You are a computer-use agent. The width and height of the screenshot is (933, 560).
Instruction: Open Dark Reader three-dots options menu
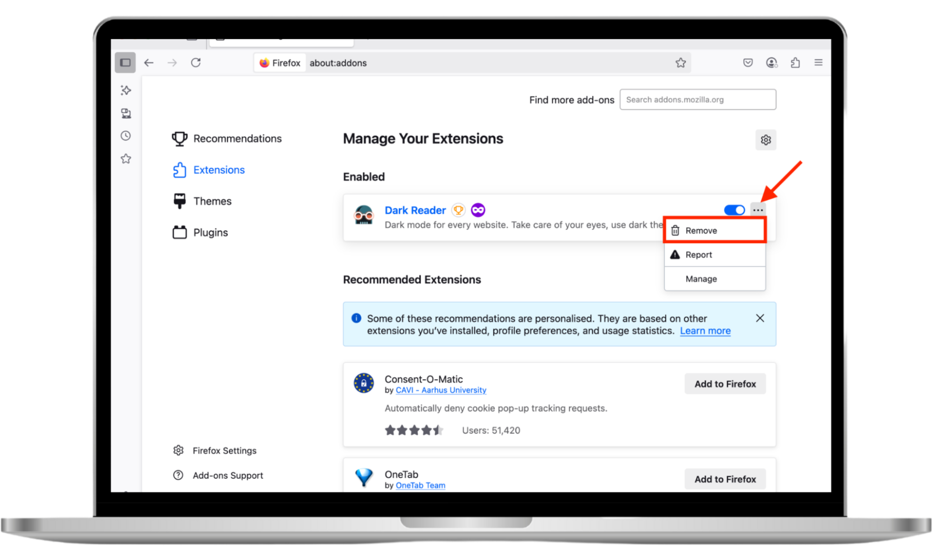point(758,210)
